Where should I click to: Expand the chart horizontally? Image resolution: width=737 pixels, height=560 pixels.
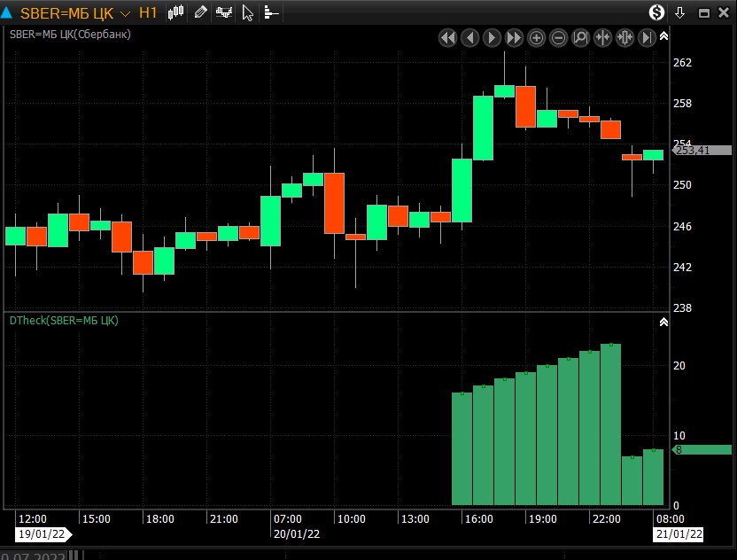[x=625, y=37]
